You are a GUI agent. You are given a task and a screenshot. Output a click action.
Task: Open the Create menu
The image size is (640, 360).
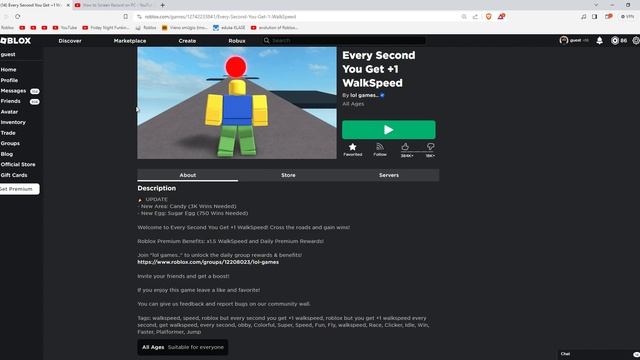(187, 41)
